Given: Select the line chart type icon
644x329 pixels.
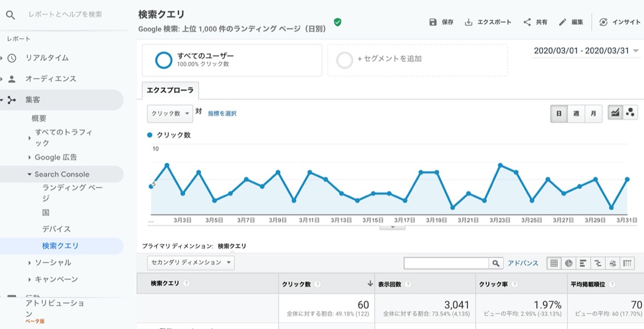Looking at the screenshot, I should coord(615,113).
